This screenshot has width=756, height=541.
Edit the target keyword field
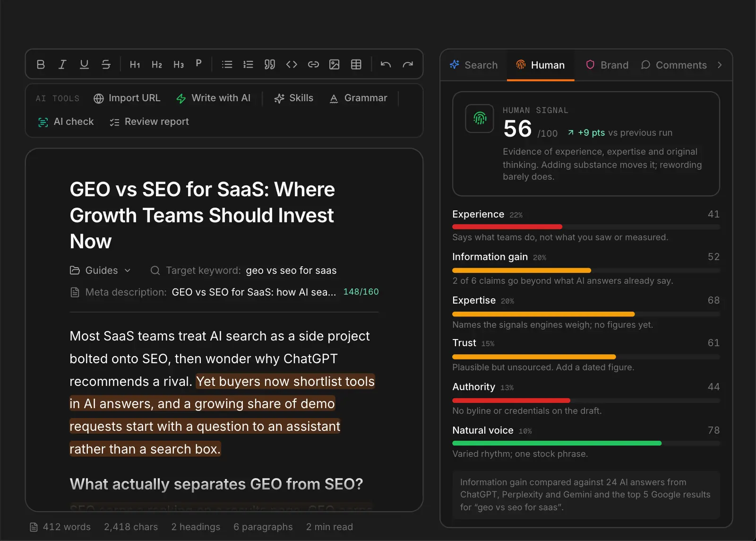coord(291,270)
